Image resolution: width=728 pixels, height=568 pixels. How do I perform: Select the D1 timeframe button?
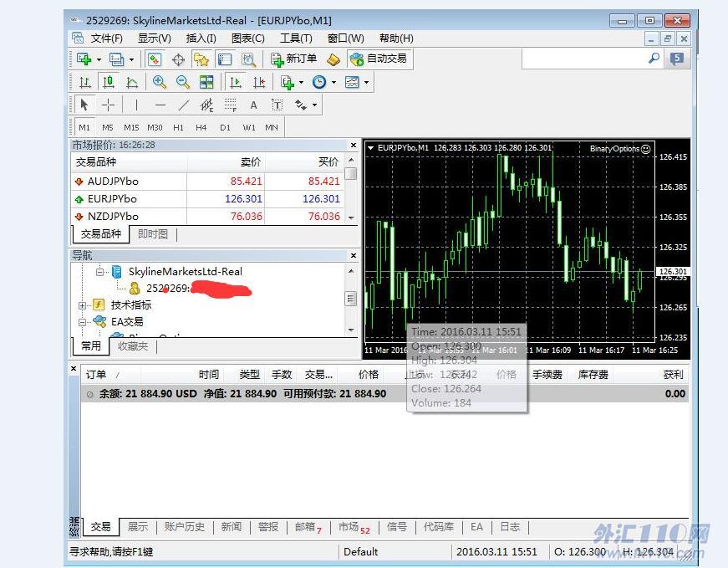pyautogui.click(x=225, y=127)
